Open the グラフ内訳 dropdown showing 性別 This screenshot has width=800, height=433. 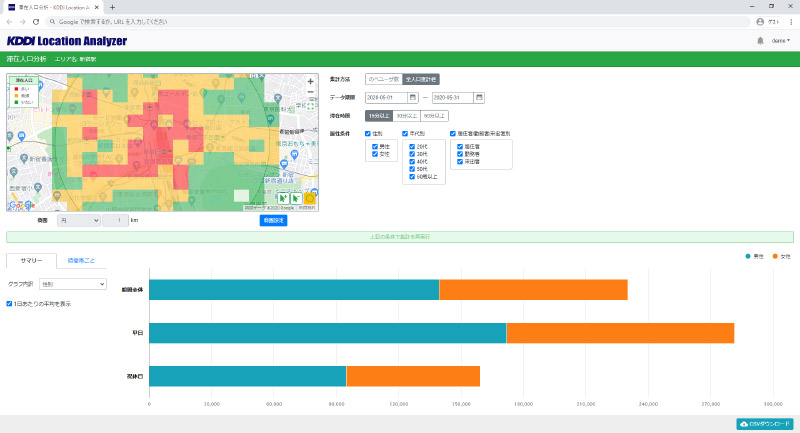coord(72,284)
